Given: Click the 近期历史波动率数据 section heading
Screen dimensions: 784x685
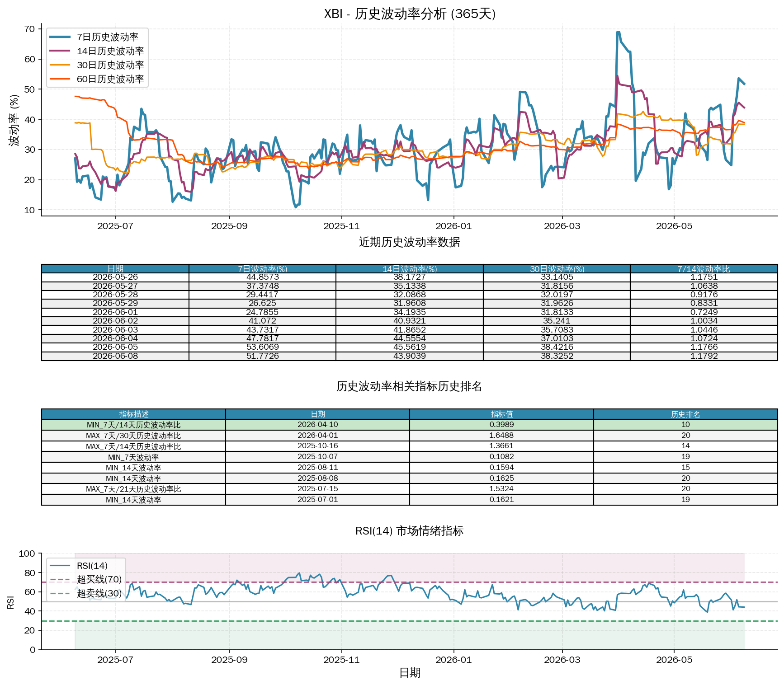Looking at the screenshot, I should pos(410,242).
